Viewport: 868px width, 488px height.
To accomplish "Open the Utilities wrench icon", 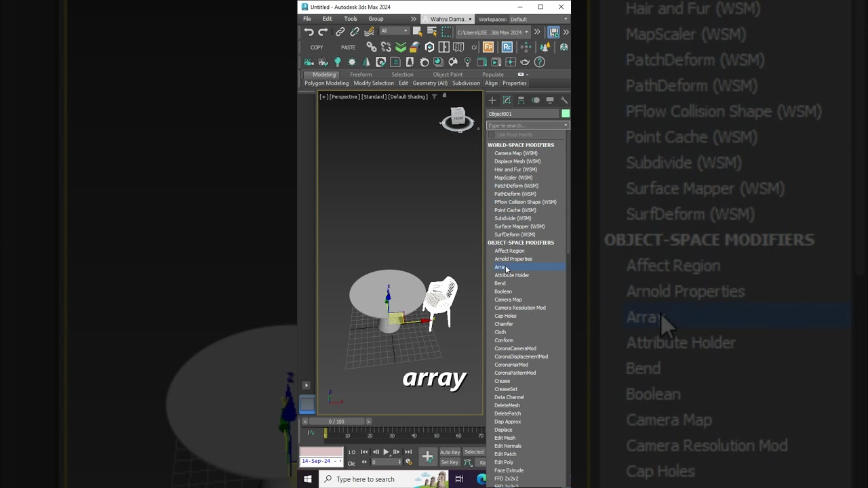I will [x=564, y=100].
